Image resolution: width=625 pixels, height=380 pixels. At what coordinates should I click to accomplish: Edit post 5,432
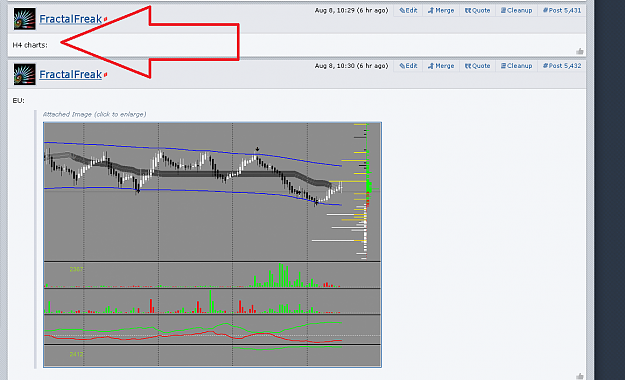pyautogui.click(x=408, y=66)
